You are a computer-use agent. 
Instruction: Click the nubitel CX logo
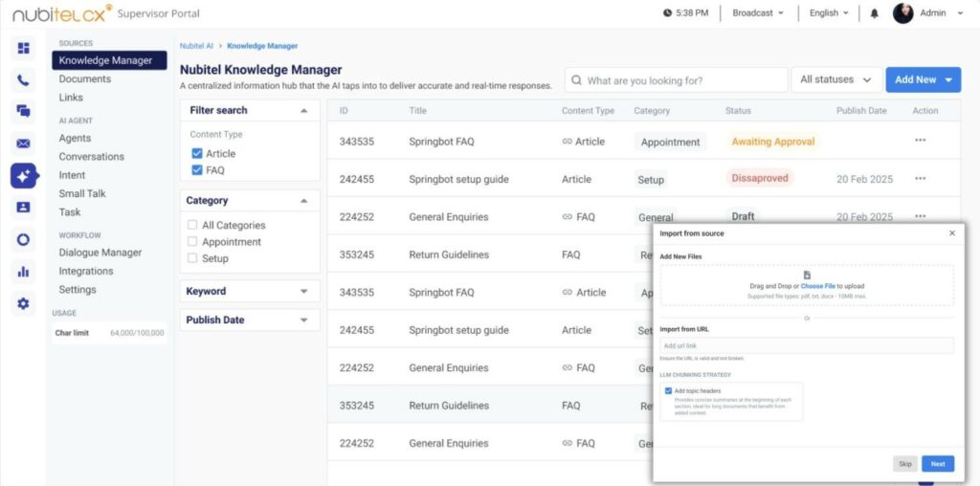pyautogui.click(x=62, y=13)
